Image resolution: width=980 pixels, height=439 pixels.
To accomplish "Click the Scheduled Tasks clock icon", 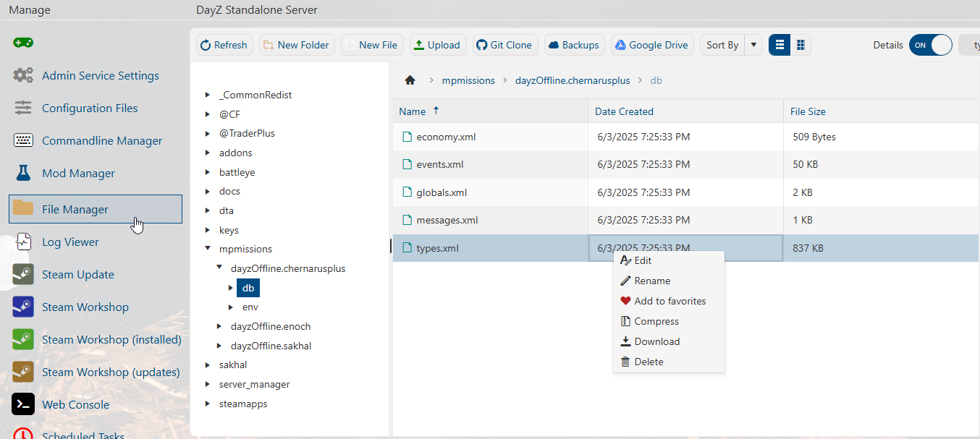I will [23, 433].
